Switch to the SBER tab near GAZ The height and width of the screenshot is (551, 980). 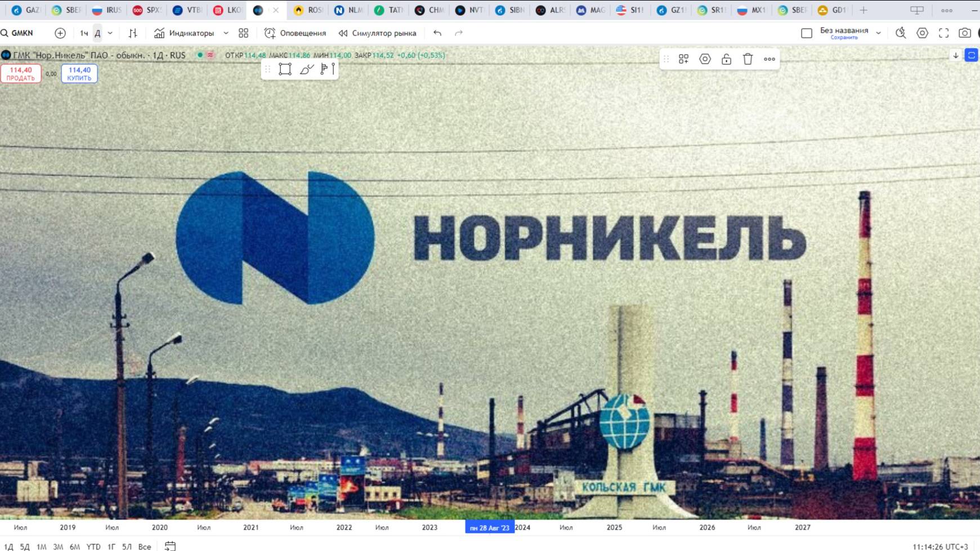pyautogui.click(x=66, y=10)
